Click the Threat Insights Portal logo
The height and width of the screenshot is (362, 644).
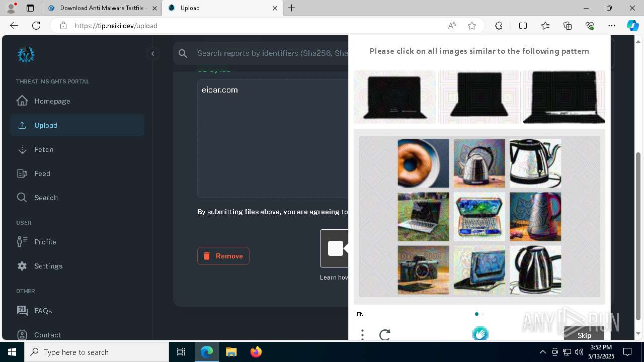click(x=26, y=54)
